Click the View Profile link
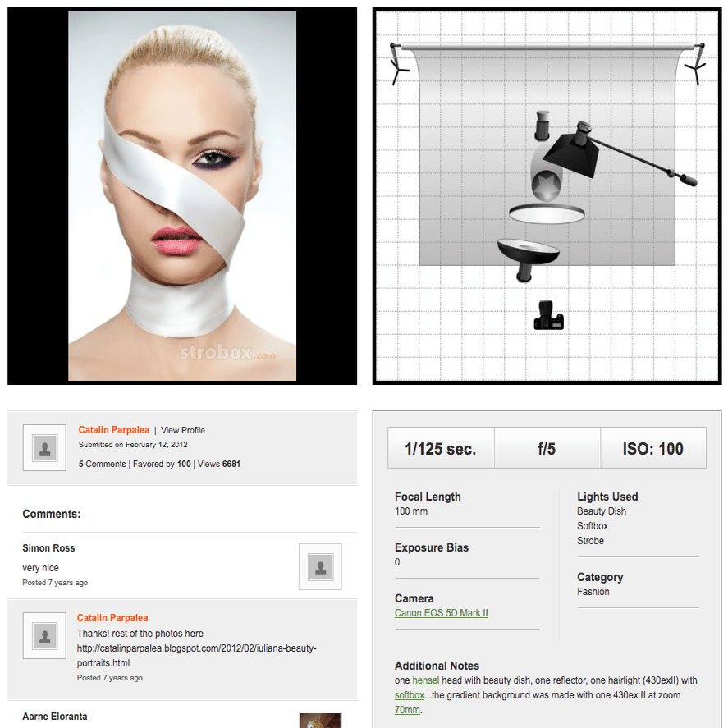The width and height of the screenshot is (728, 728). coord(183,430)
